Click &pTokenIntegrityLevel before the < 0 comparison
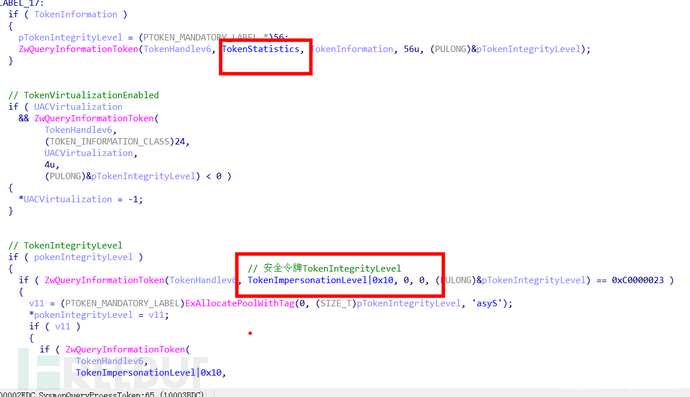This screenshot has height=397, width=690. click(140, 176)
